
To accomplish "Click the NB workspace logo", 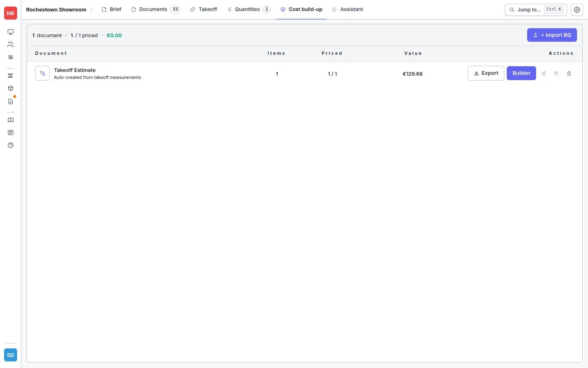I will pos(11,13).
